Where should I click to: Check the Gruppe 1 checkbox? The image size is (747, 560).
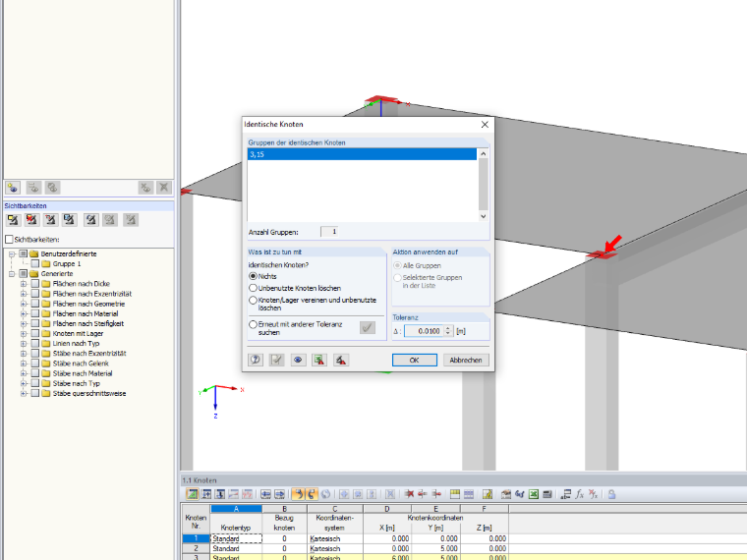[x=35, y=263]
